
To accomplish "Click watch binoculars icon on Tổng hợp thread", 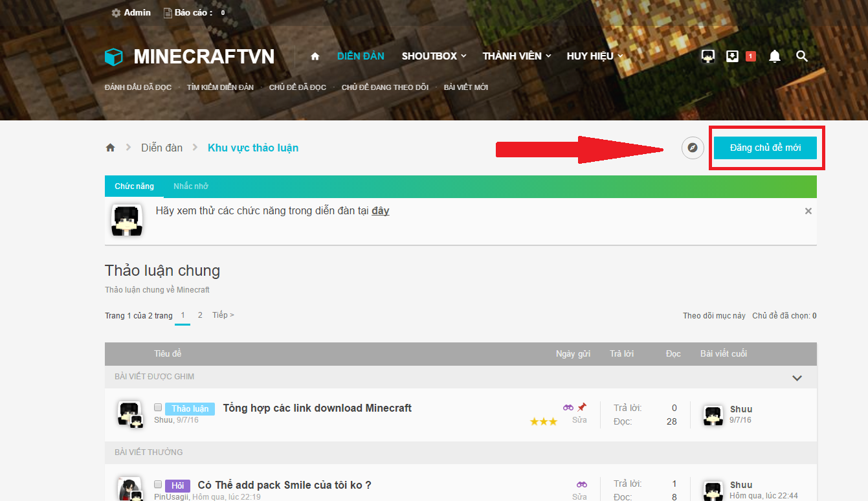I will coord(568,407).
